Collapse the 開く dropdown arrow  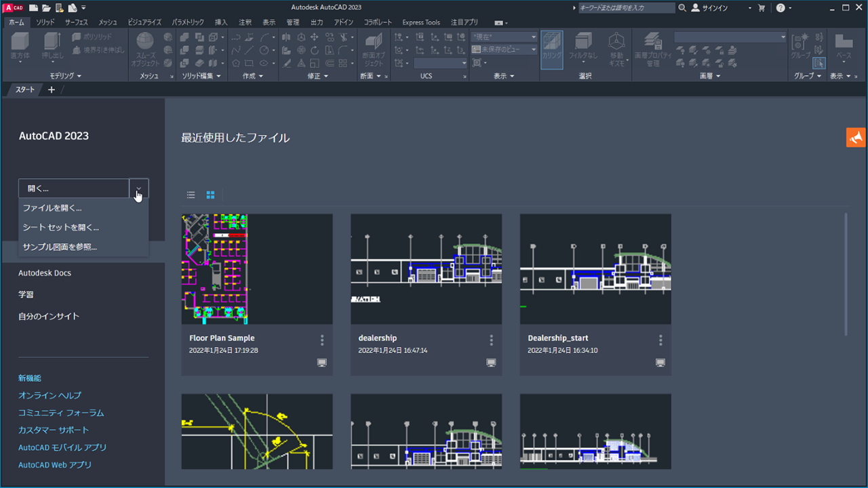coord(138,188)
